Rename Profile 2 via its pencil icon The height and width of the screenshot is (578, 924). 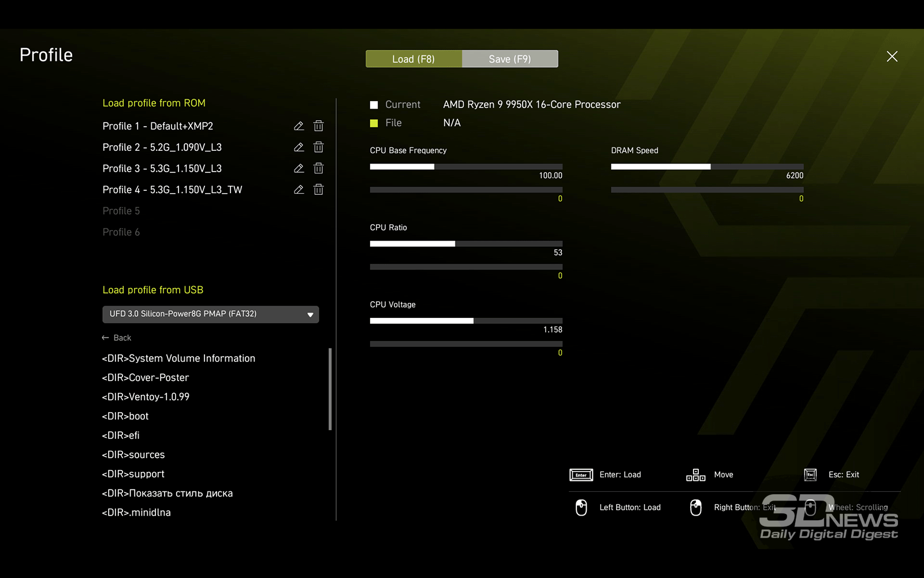299,147
